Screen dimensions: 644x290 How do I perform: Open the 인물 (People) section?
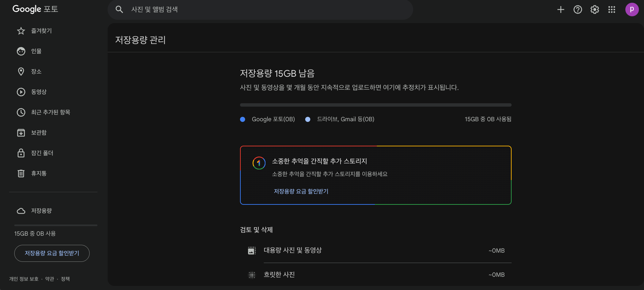[37, 51]
